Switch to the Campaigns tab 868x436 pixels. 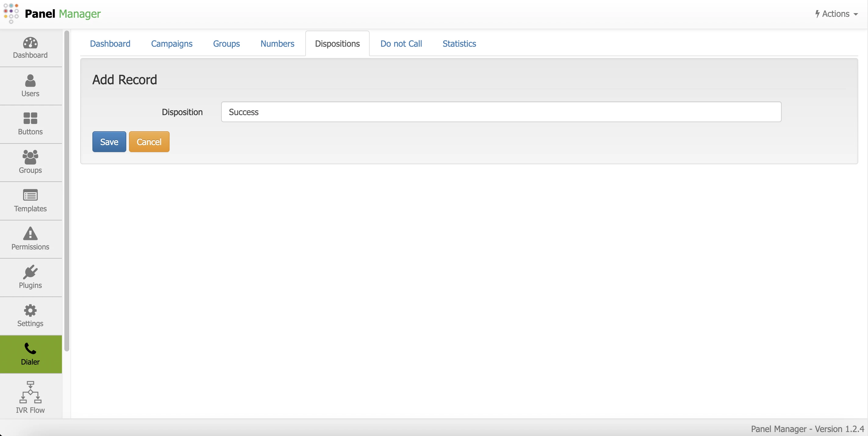(171, 44)
